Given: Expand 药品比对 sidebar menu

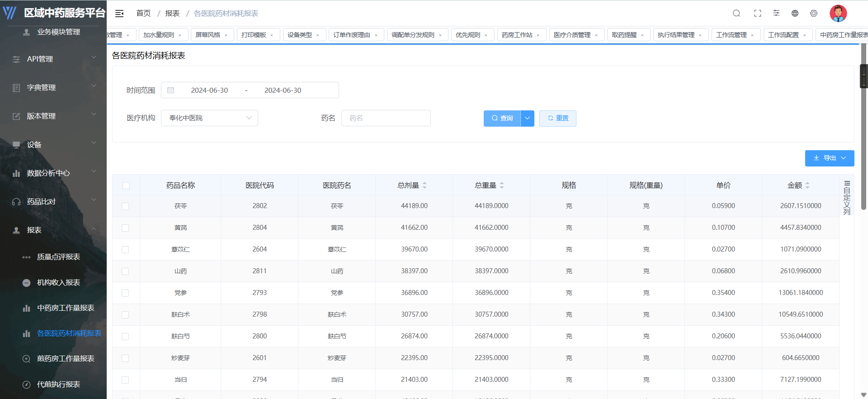Looking at the screenshot, I should 53,201.
